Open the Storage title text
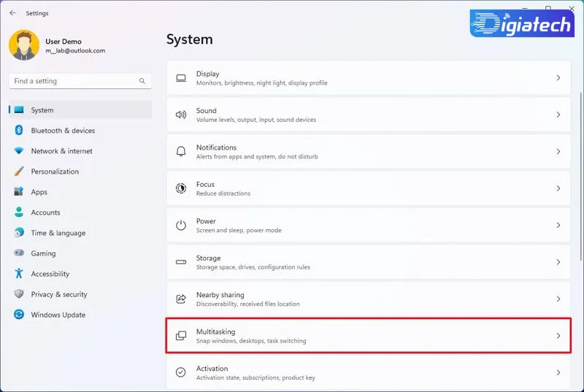 tap(209, 258)
